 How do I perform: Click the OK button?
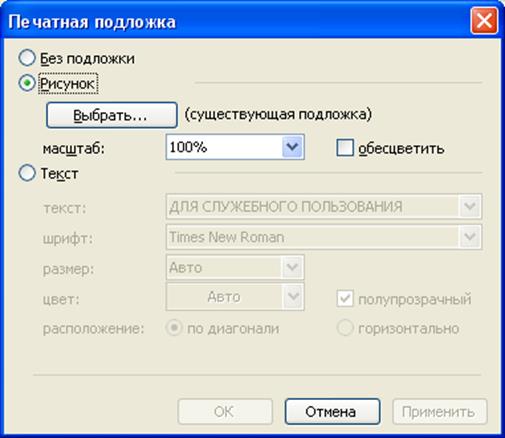pyautogui.click(x=225, y=412)
